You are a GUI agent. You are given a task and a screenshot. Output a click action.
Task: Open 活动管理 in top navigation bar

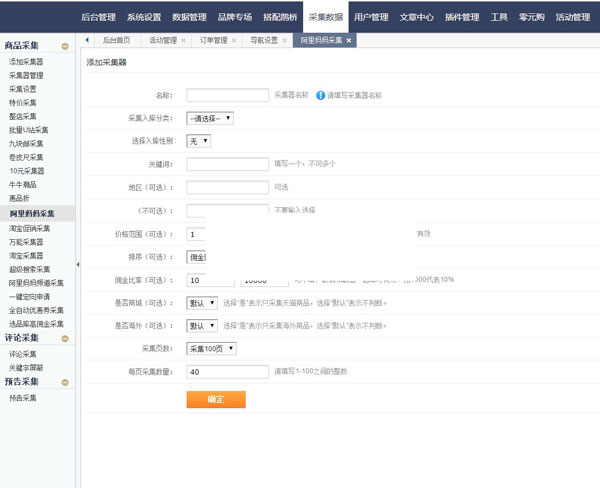(573, 17)
